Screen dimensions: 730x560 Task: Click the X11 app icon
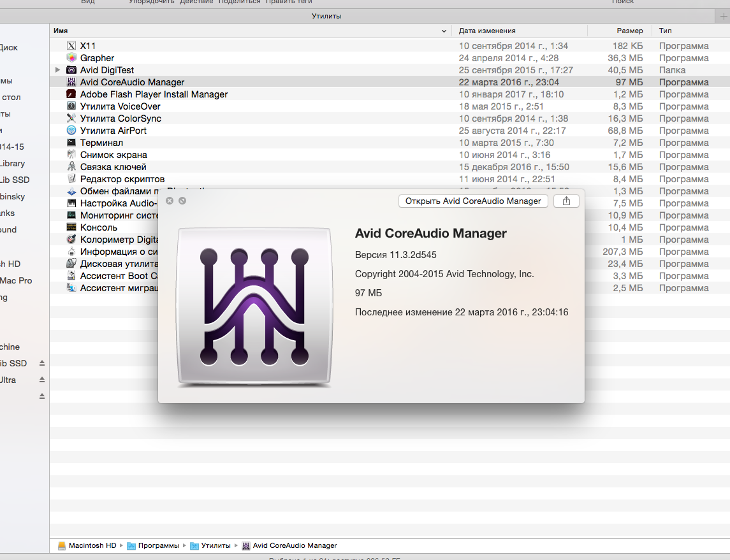pyautogui.click(x=71, y=46)
